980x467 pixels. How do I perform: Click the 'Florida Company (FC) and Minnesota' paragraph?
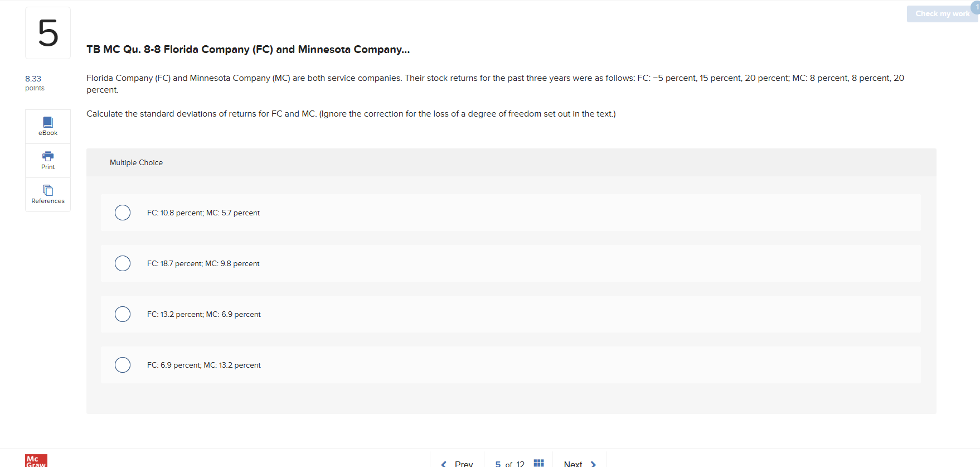point(495,84)
